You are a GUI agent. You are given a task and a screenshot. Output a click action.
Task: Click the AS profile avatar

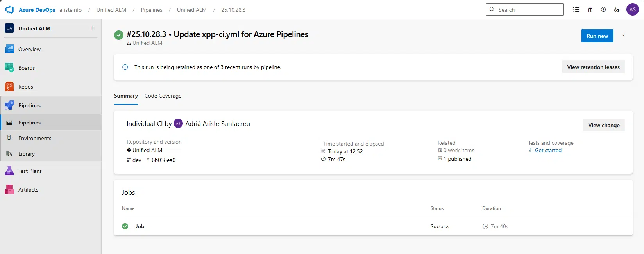pos(632,10)
